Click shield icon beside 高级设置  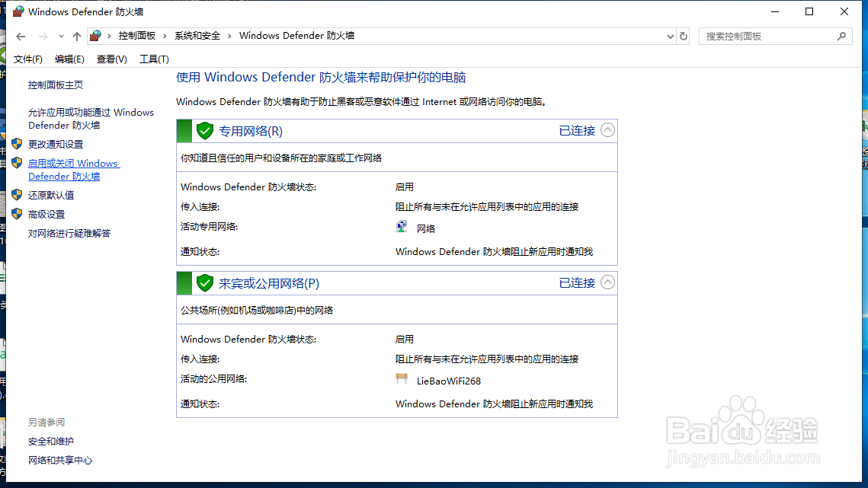pyautogui.click(x=17, y=214)
